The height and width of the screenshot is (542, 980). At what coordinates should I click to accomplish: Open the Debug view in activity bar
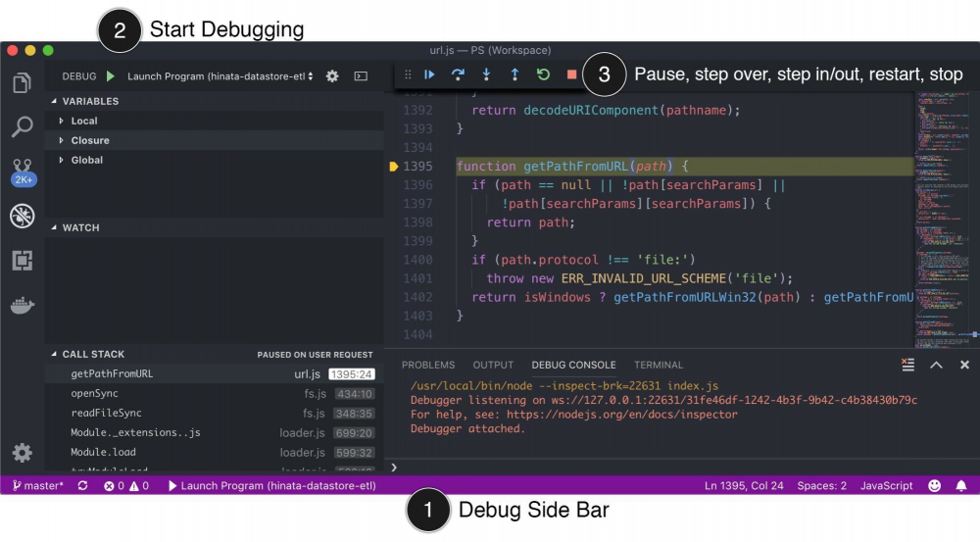click(22, 216)
